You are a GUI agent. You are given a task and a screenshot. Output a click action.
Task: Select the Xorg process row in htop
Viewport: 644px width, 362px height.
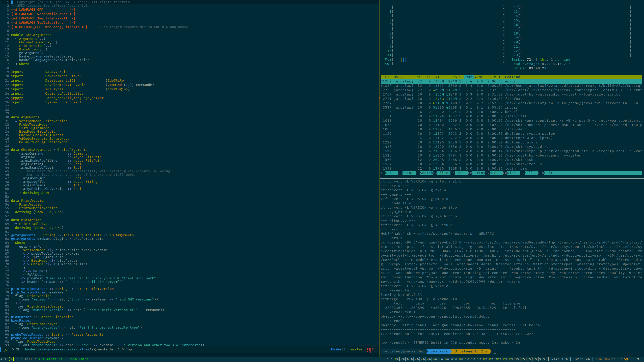click(511, 103)
